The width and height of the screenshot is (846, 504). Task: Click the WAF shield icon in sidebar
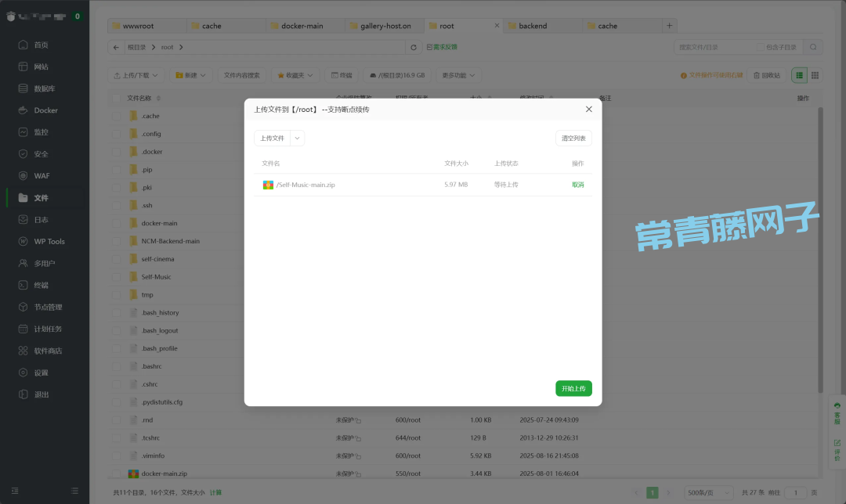[23, 176]
